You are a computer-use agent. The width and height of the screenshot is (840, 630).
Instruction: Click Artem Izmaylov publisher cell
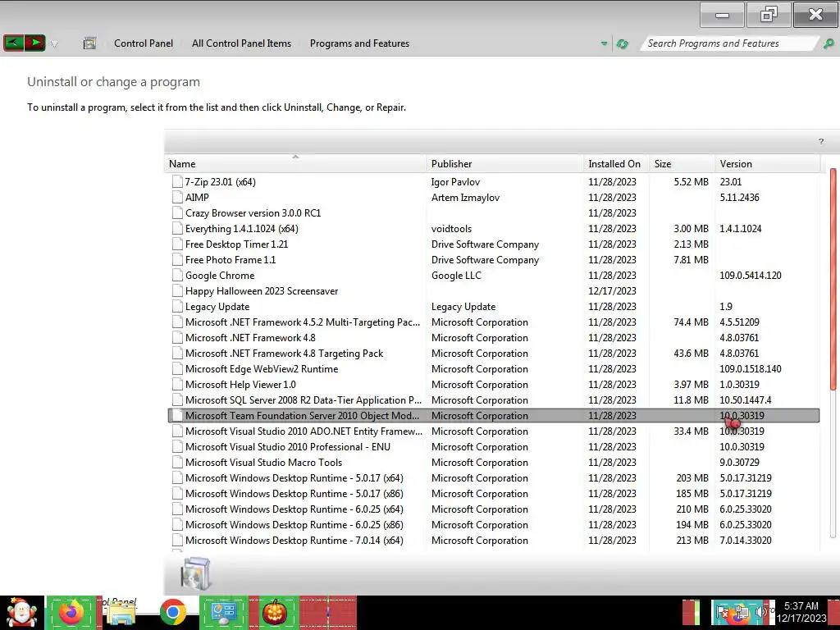pyautogui.click(x=465, y=197)
